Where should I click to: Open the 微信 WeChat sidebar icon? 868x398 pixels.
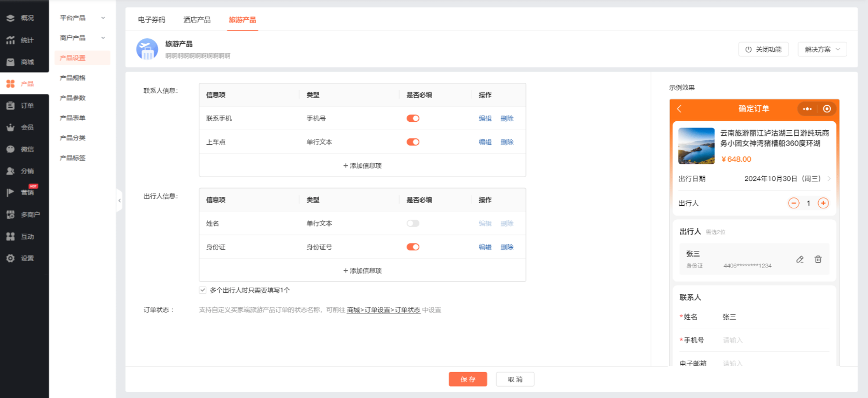10,149
